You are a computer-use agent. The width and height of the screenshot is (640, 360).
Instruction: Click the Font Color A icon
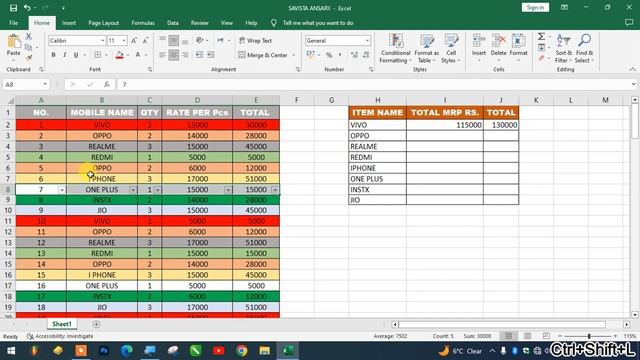tap(138, 55)
